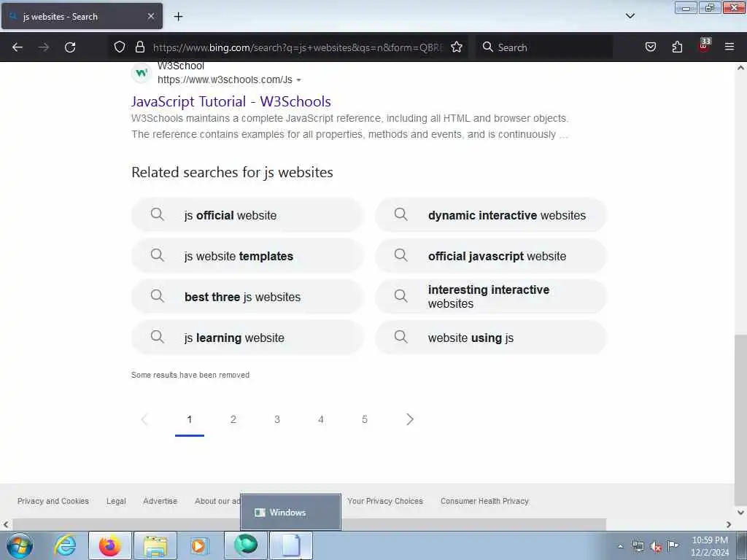
Task: Click the scroll-up arrow of vertical scrollbar
Action: click(x=740, y=68)
